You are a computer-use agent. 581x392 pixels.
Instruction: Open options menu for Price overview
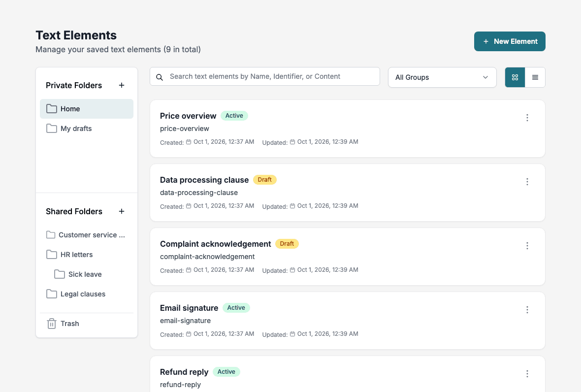click(x=527, y=118)
